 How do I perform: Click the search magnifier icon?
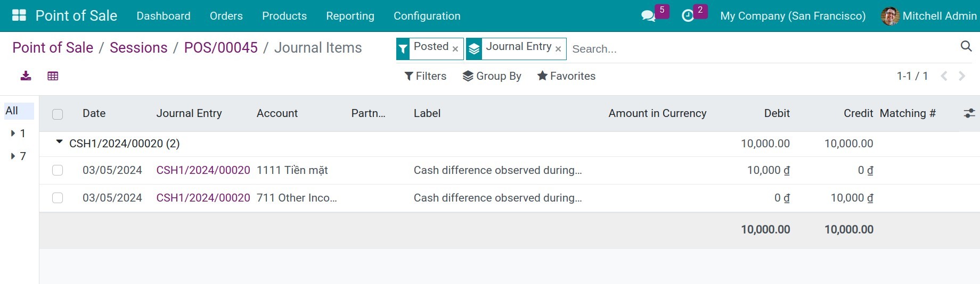966,46
